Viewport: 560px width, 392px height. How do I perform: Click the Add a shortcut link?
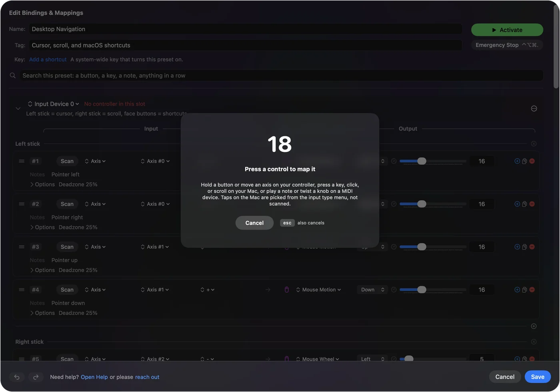point(48,60)
